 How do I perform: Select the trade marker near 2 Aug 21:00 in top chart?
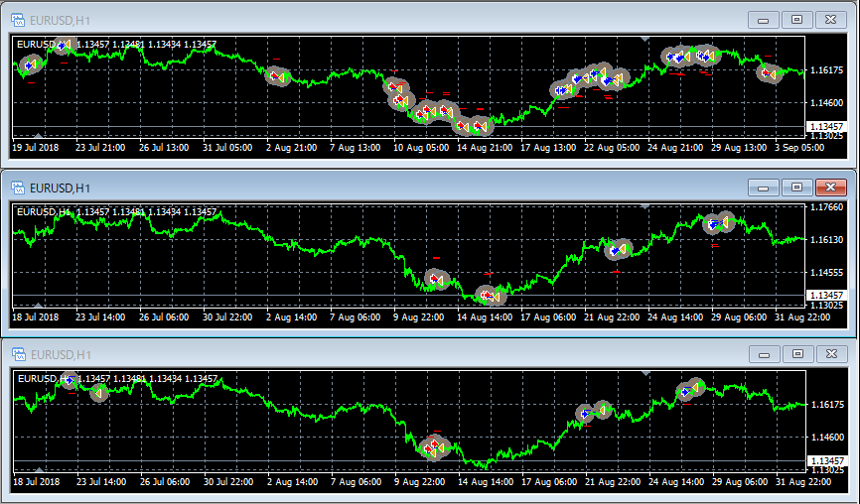pos(279,76)
